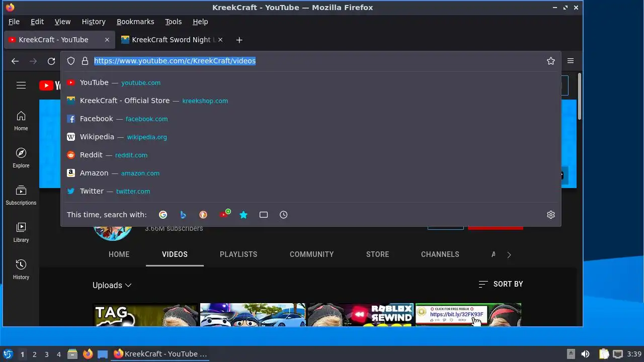The width and height of the screenshot is (644, 362).
Task: Show more channel tabs with right chevron
Action: tap(509, 255)
